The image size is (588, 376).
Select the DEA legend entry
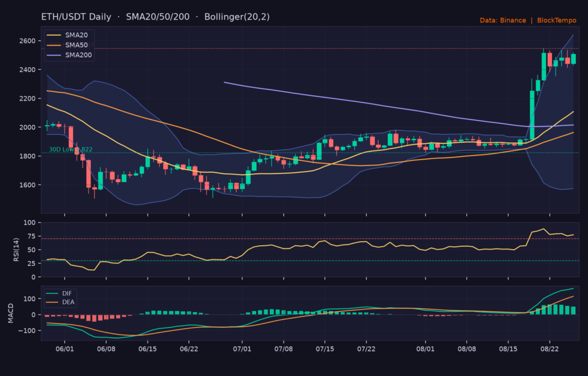[x=60, y=302]
